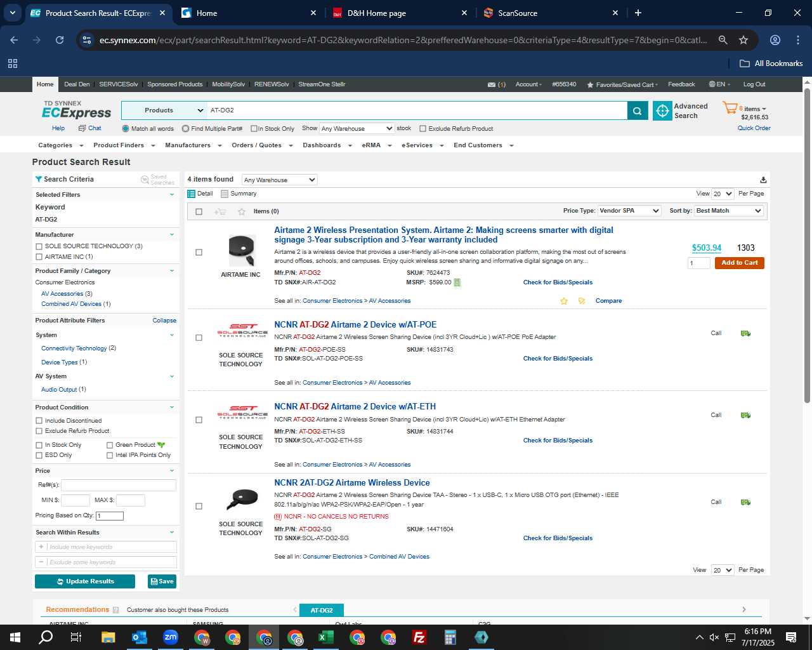This screenshot has height=650, width=812.
Task: Check Exclude Refurb Product near search bar
Action: 423,128
